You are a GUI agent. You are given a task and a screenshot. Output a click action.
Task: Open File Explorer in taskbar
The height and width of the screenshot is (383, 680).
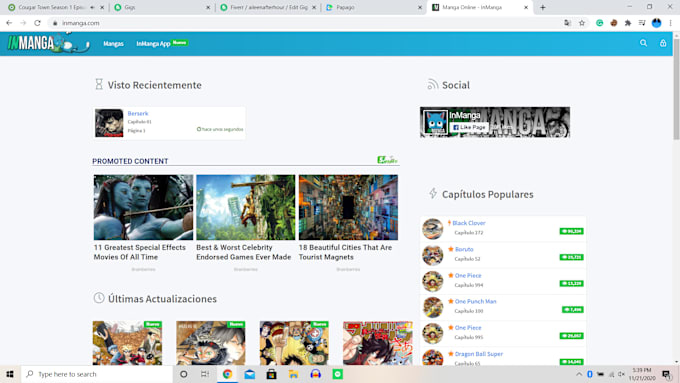tap(294, 374)
